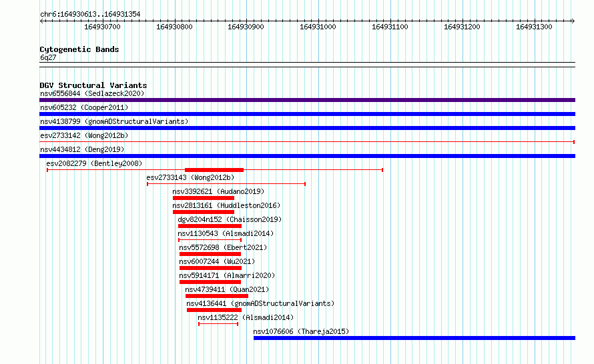This screenshot has height=364, width=594.
Task: Click red bar under nsv2813161
Action: [x=204, y=212]
